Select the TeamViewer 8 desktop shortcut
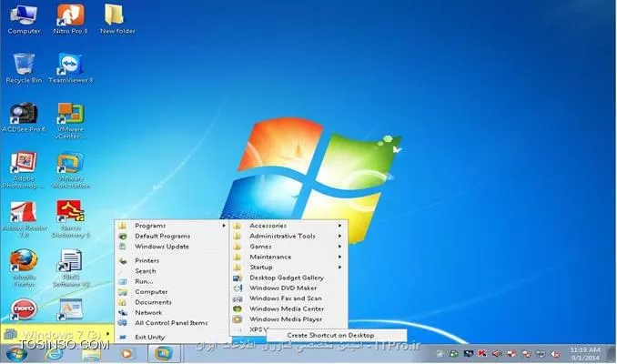Image resolution: width=617 pixels, height=364 pixels. (70, 68)
